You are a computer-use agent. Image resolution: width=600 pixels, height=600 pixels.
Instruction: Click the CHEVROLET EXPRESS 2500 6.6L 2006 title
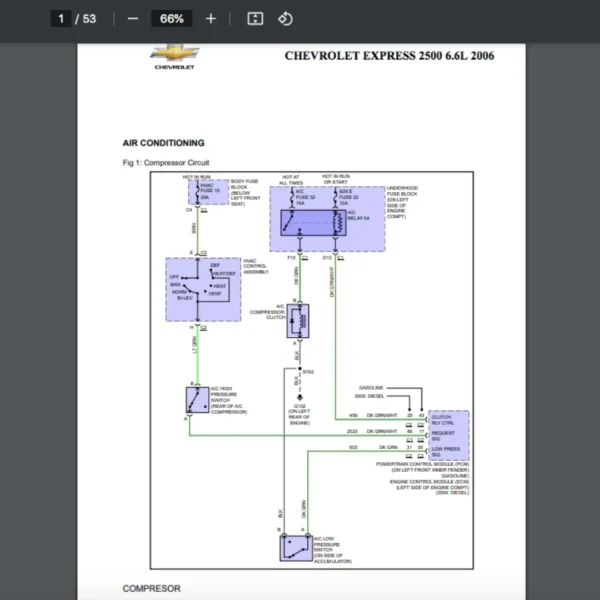coord(389,55)
